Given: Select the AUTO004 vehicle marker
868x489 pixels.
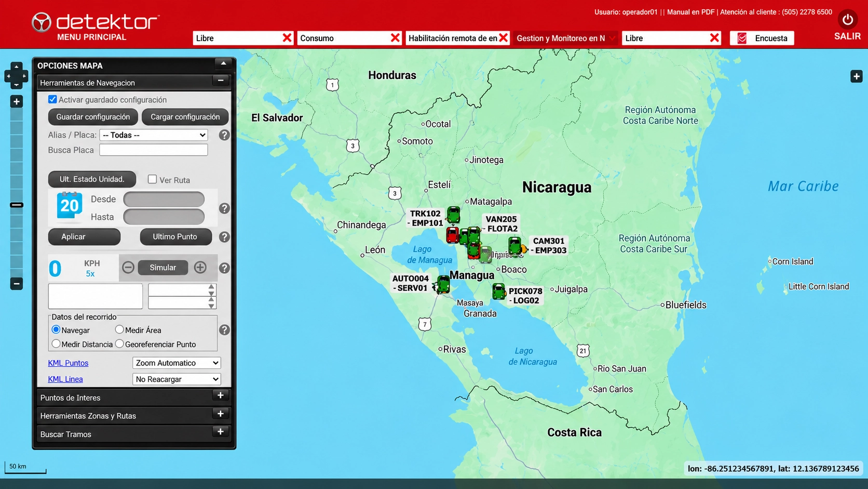Looking at the screenshot, I should pyautogui.click(x=443, y=285).
